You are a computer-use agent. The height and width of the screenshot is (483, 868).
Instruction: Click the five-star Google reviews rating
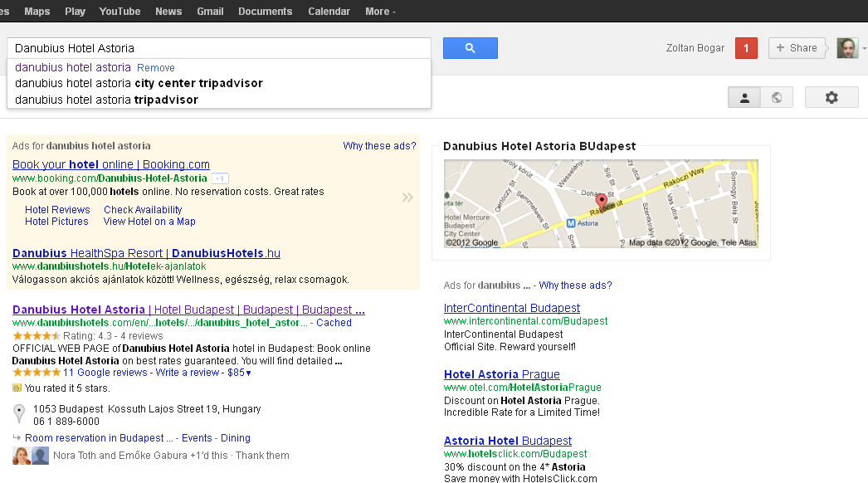coord(37,373)
